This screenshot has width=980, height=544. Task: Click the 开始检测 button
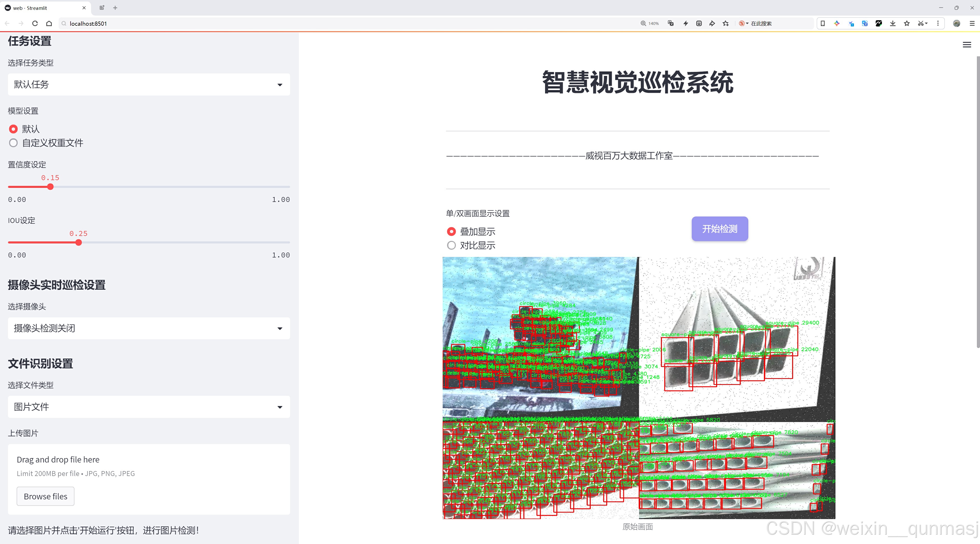719,229
